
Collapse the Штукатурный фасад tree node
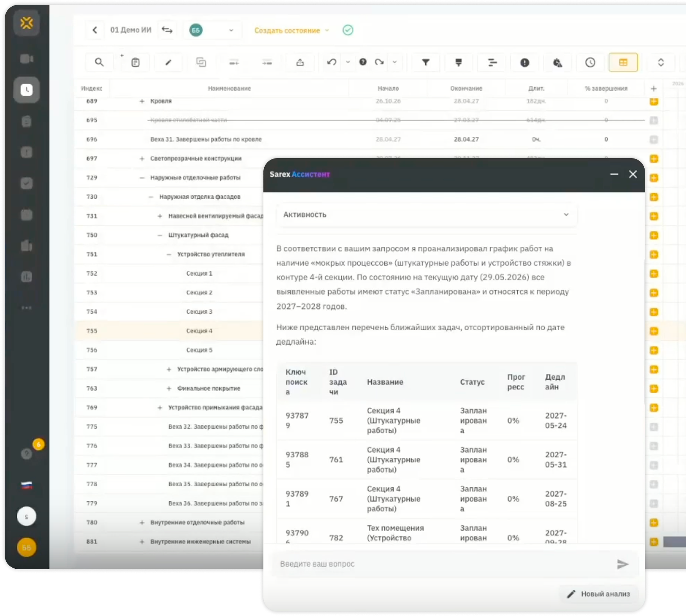(x=160, y=235)
